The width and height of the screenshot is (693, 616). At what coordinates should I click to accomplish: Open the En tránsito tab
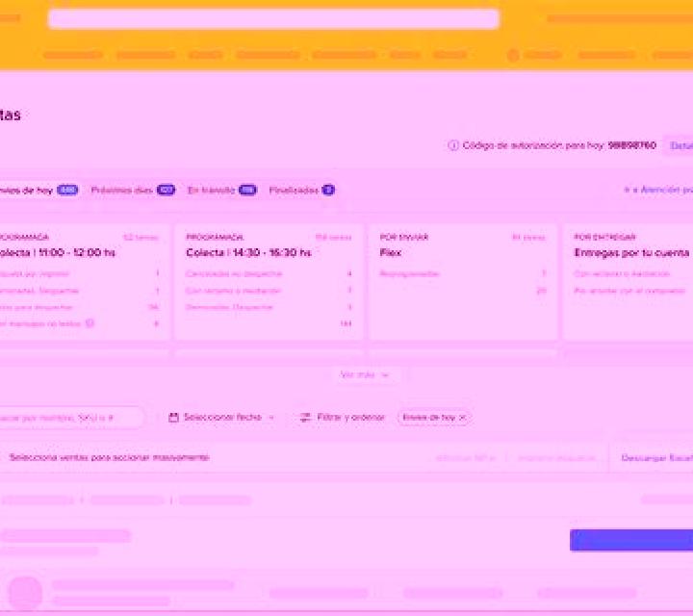pyautogui.click(x=222, y=191)
